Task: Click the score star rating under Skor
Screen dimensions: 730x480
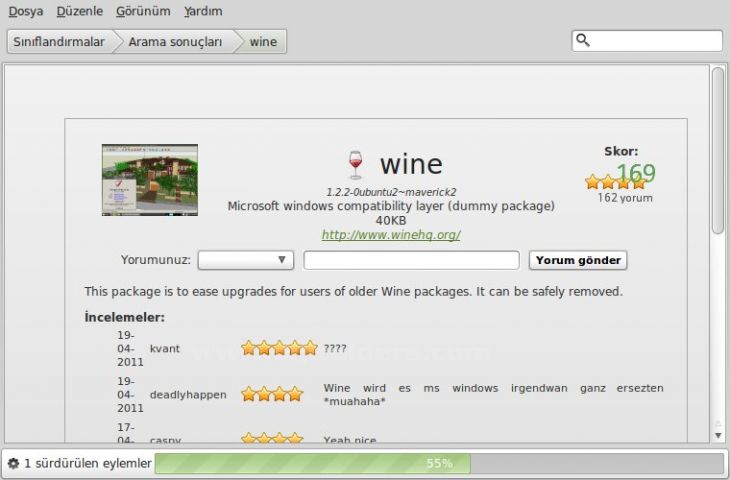Action: pyautogui.click(x=615, y=182)
